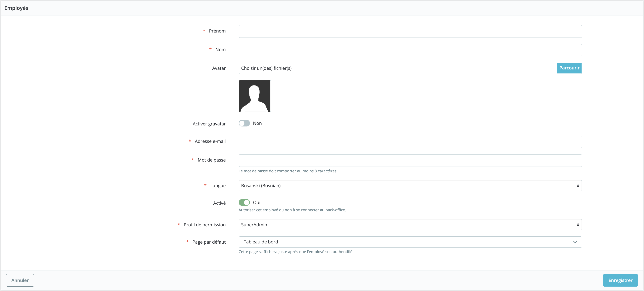
Task: Click the Activé field label
Action: pos(219,203)
